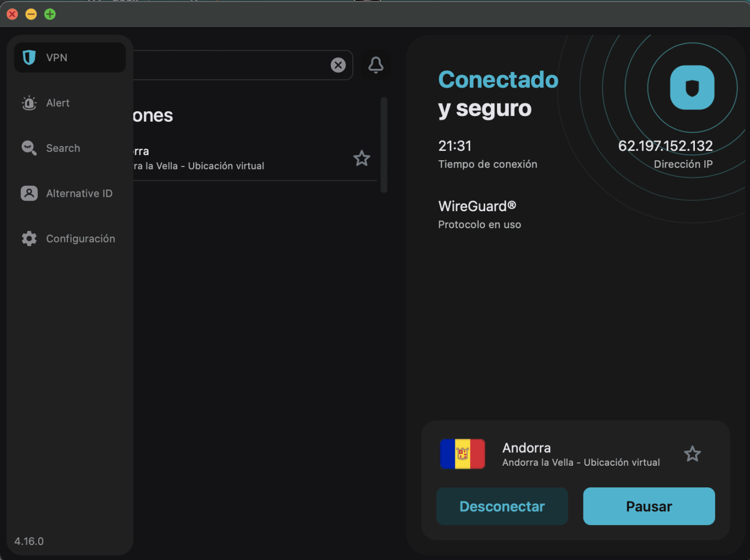Select Andorra la Vella location row
Screen dimensions: 750x560
pos(255,158)
